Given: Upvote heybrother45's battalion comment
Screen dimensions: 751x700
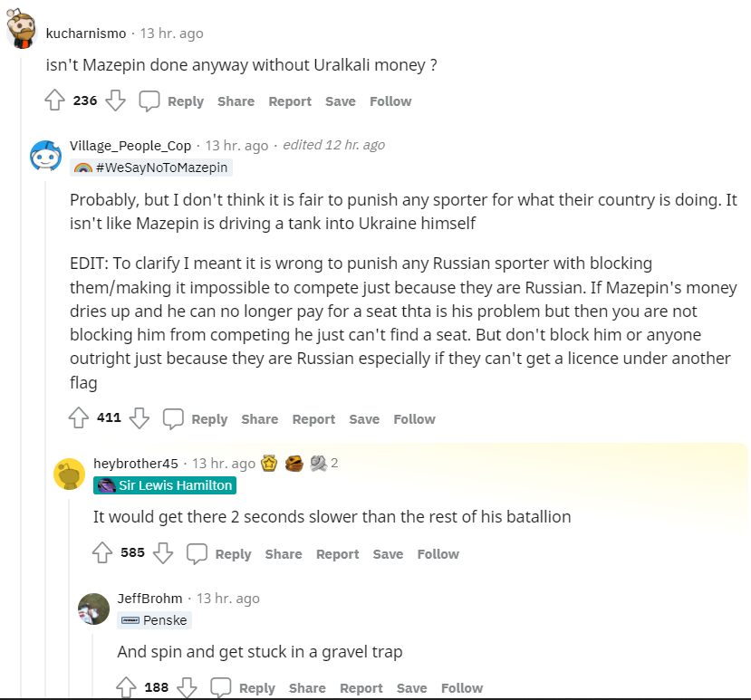Looking at the screenshot, I should [x=102, y=553].
